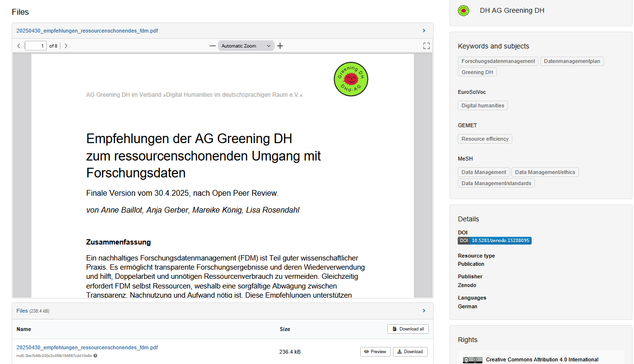Viewport: 634px width, 364px height.
Task: Collapse the Files list panel chevron
Action: [424, 311]
